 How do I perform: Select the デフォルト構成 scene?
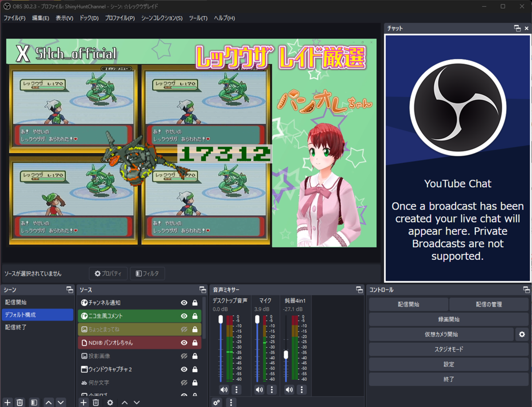point(37,315)
